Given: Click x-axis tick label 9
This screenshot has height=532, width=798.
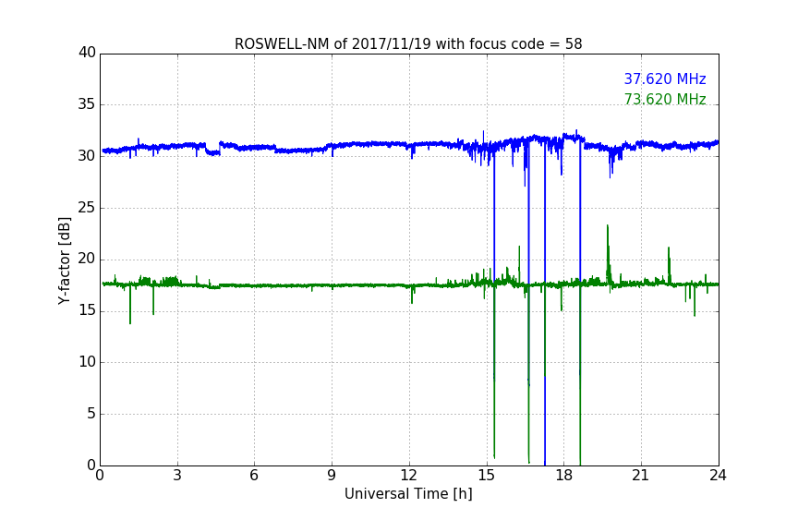Looking at the screenshot, I should [x=332, y=476].
